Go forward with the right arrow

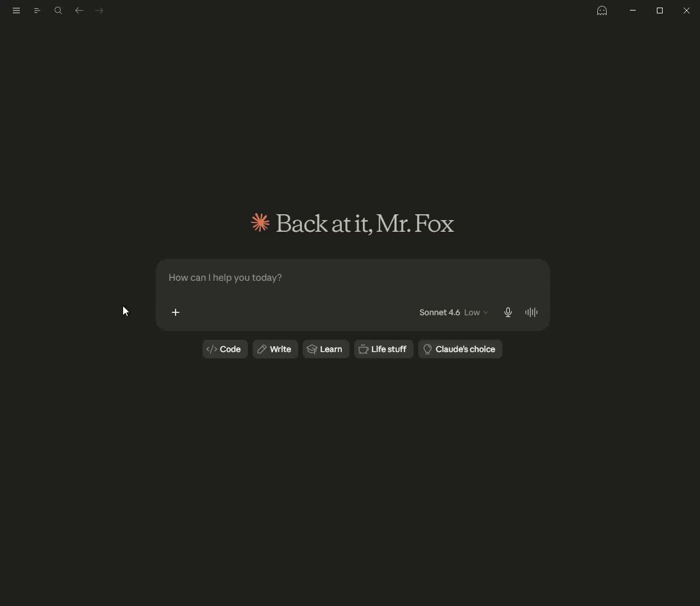click(x=99, y=11)
